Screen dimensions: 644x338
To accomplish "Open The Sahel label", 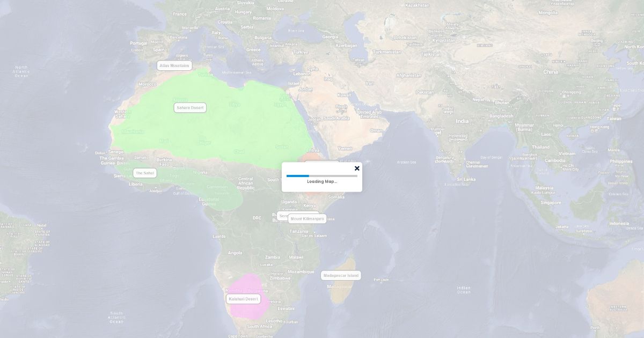I will 145,173.
